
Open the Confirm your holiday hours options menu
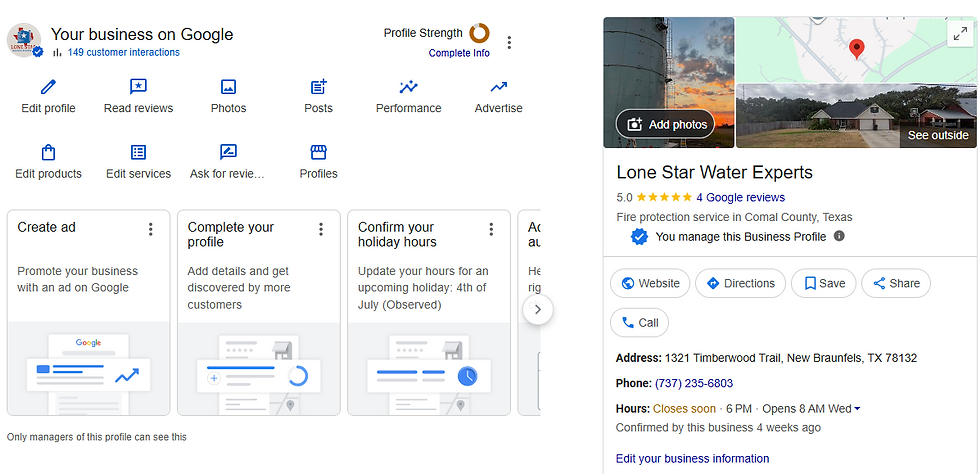tap(491, 229)
